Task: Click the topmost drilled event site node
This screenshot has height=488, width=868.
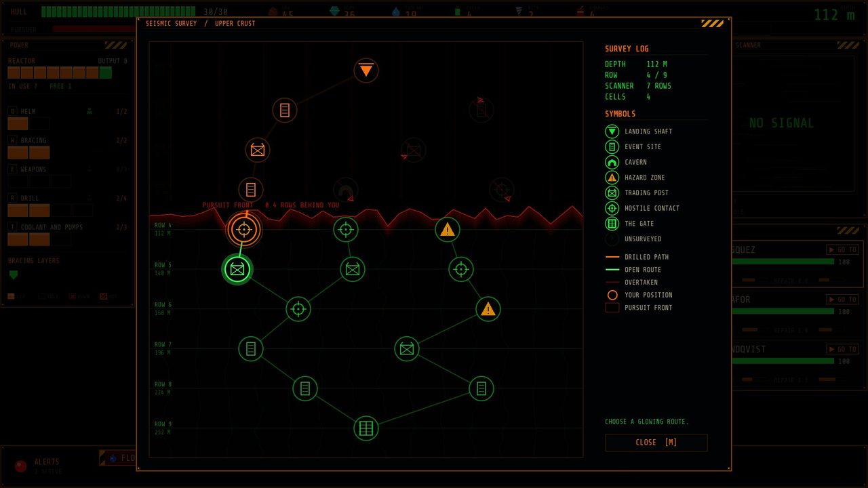Action: click(285, 110)
